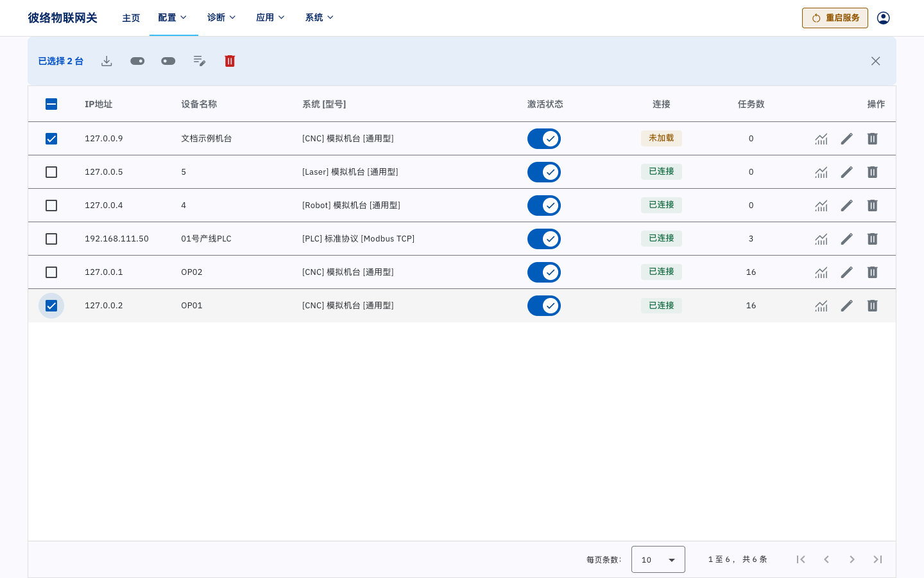Jump to the last page of the table

878,559
